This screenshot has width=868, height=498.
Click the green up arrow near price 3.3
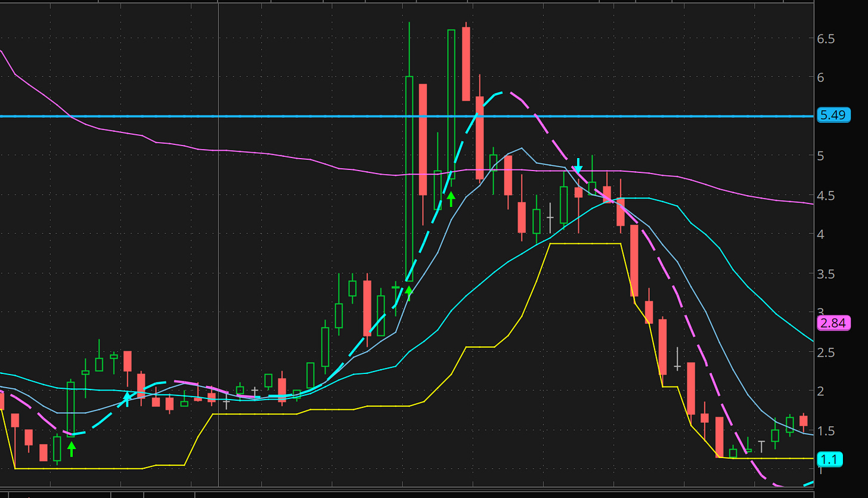pyautogui.click(x=409, y=293)
